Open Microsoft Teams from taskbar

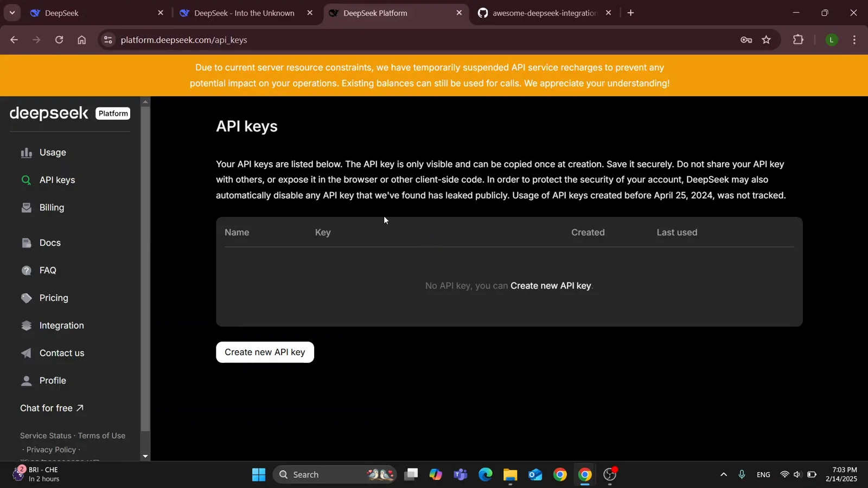point(460,475)
